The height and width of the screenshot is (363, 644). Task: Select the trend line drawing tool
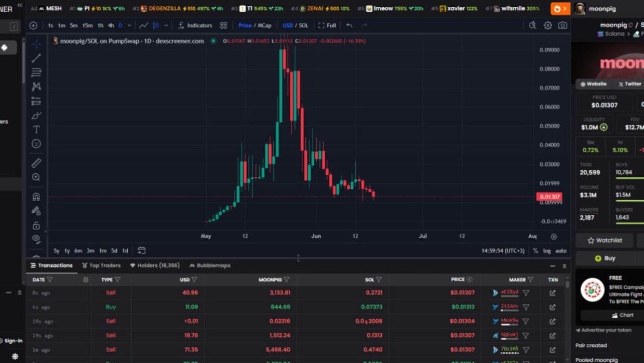coord(36,58)
